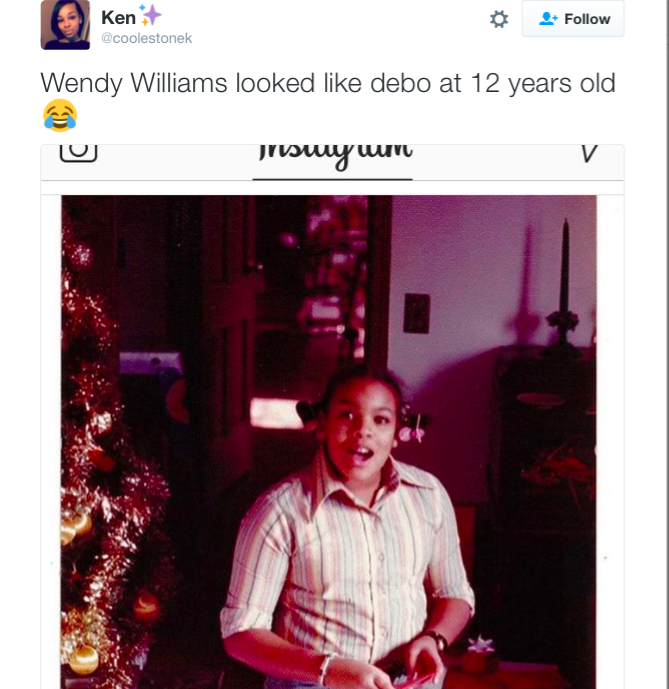The width and height of the screenshot is (669, 689).
Task: Click the sparkles emoji beside Ken's name
Action: click(x=150, y=15)
